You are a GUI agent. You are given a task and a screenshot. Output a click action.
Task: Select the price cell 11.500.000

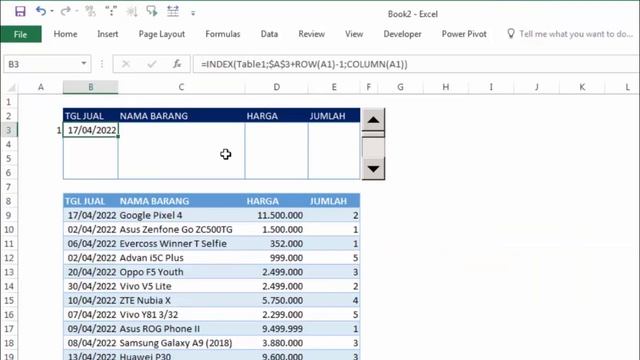(x=276, y=215)
